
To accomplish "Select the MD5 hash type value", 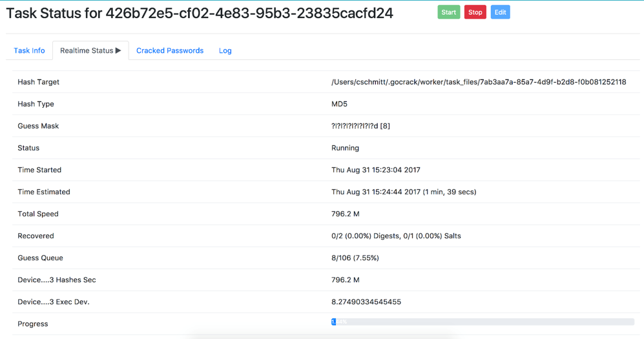I will coord(339,104).
